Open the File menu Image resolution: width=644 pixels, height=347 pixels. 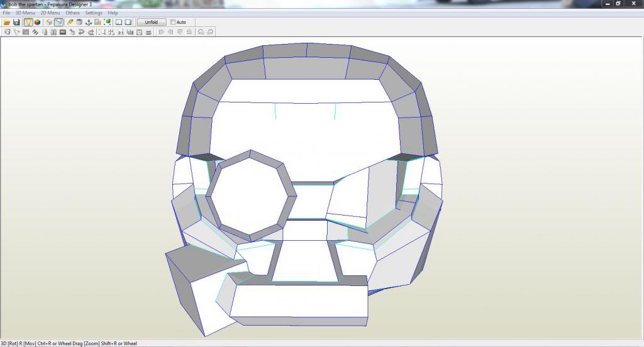coord(6,13)
